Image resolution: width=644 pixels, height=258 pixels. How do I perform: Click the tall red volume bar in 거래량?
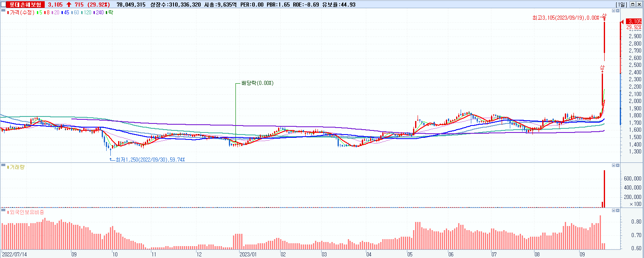[x=604, y=189]
